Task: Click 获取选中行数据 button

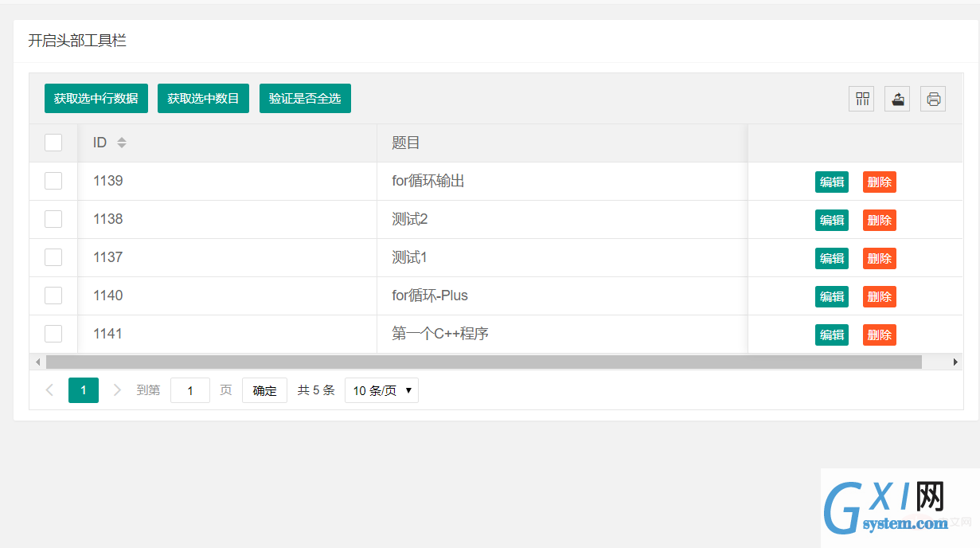Action: (x=96, y=99)
